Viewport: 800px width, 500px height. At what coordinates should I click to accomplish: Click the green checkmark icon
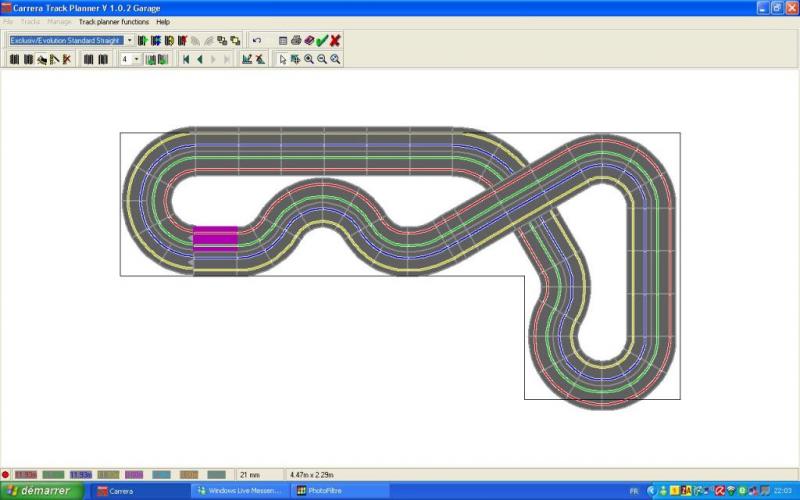pos(322,41)
